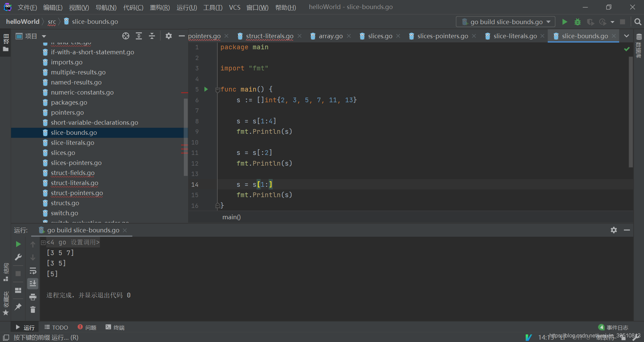Click src breadcrumb in navigation bar
Screen dimensions: 644x342
coord(52,21)
